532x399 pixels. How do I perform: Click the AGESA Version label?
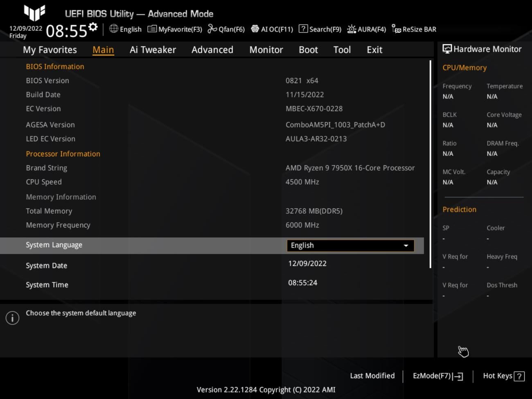50,125
